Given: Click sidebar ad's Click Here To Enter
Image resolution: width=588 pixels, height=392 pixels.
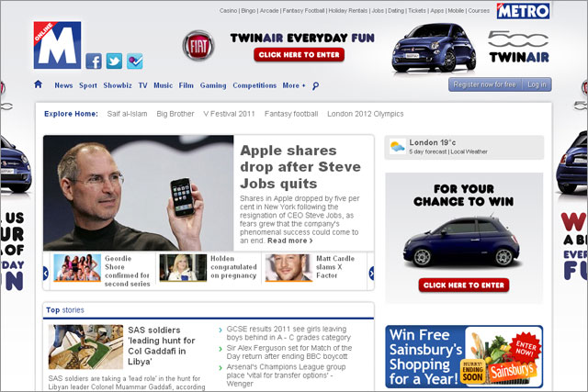Looking at the screenshot, I should point(464,286).
